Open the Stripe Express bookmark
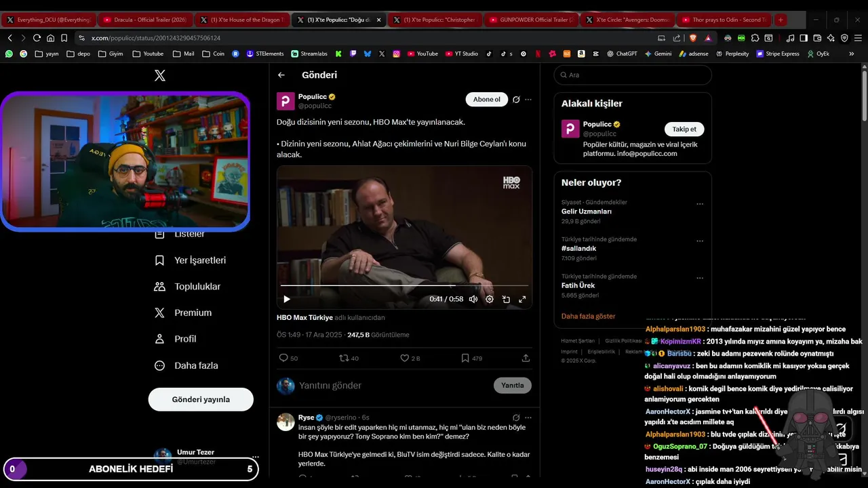 (x=778, y=54)
